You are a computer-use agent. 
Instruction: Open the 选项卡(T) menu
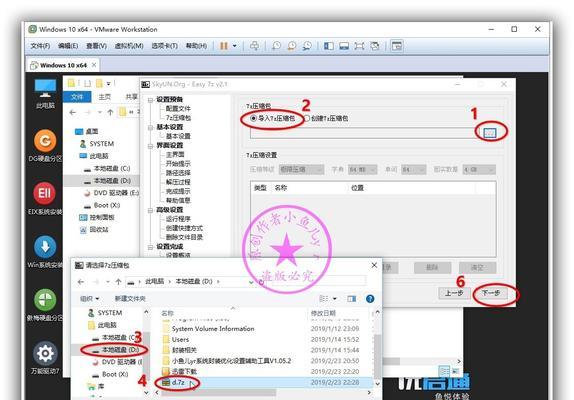pyautogui.click(x=165, y=46)
